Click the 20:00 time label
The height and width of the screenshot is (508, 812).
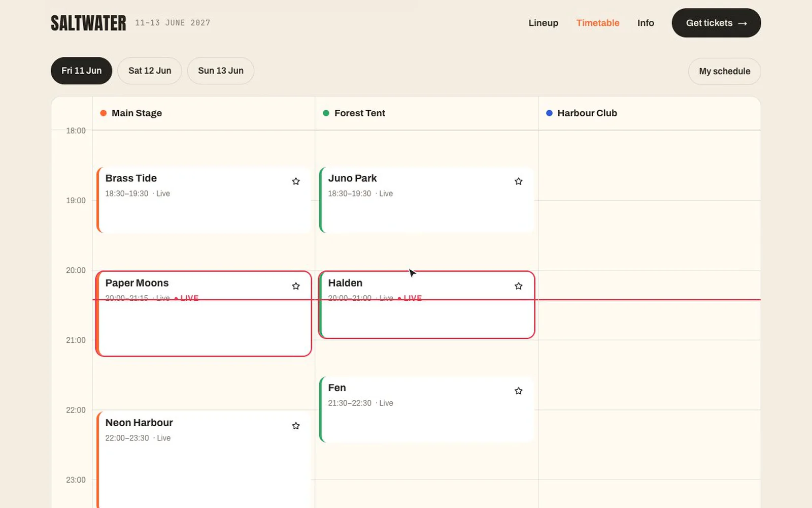76,270
